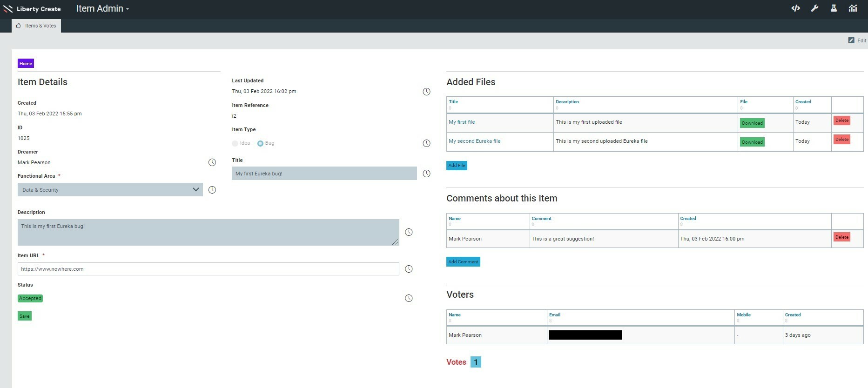This screenshot has width=868, height=388.
Task: Open history clock next to Title field
Action: pyautogui.click(x=426, y=174)
